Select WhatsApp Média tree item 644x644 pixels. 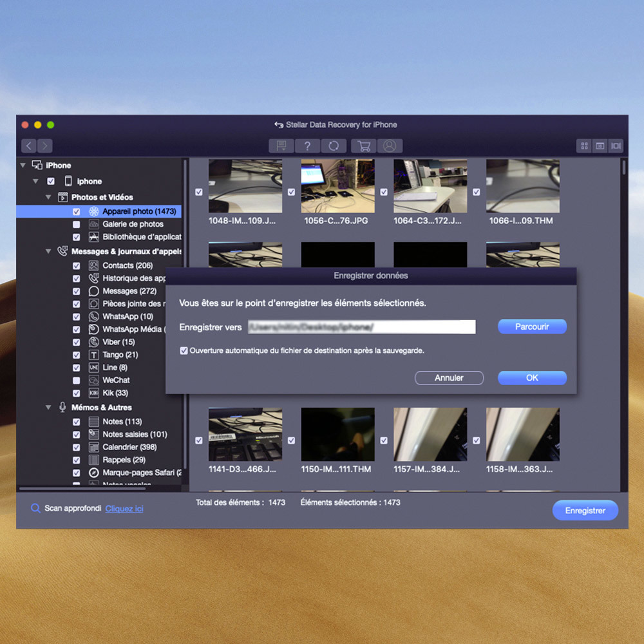134,329
